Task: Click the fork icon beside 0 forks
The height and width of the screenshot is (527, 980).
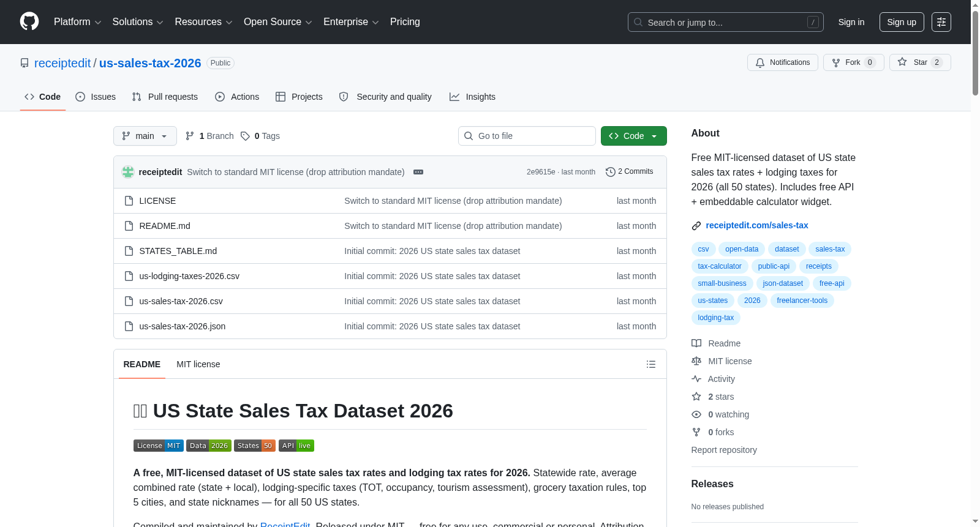Action: [x=696, y=432]
